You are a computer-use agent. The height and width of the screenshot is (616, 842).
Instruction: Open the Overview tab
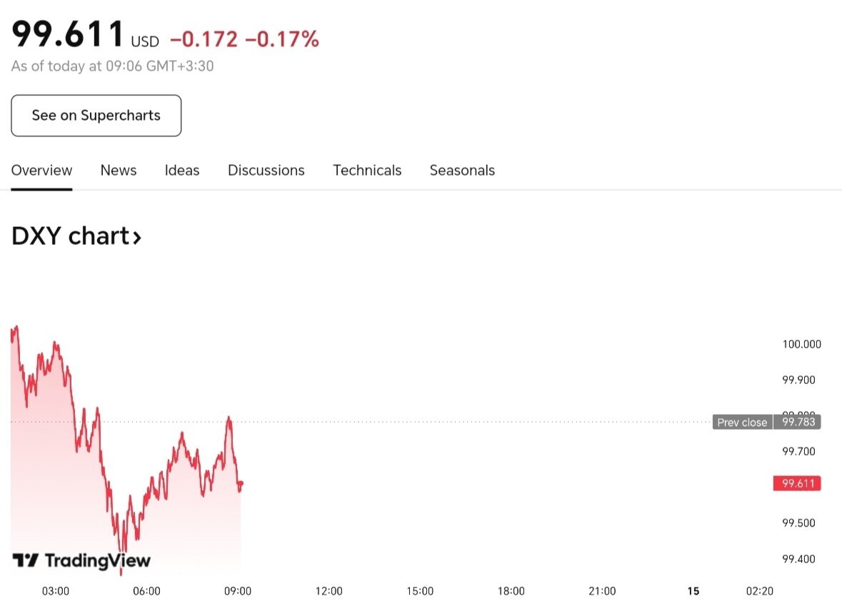pos(41,171)
